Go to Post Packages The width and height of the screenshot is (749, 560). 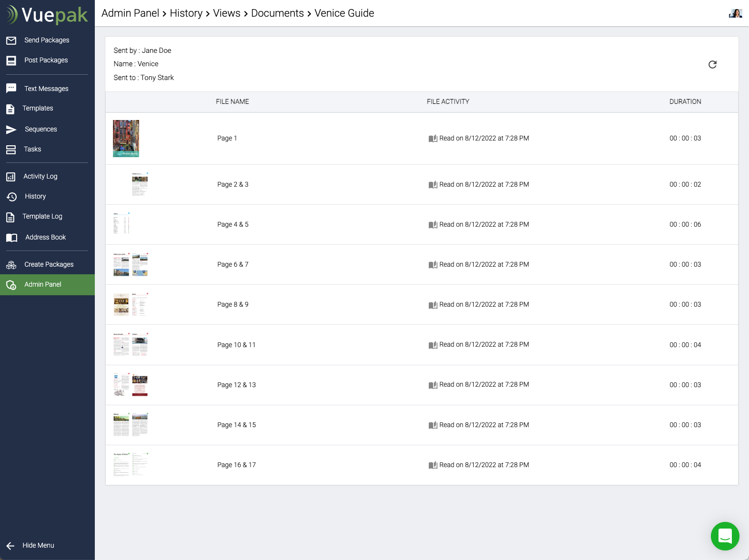[46, 60]
